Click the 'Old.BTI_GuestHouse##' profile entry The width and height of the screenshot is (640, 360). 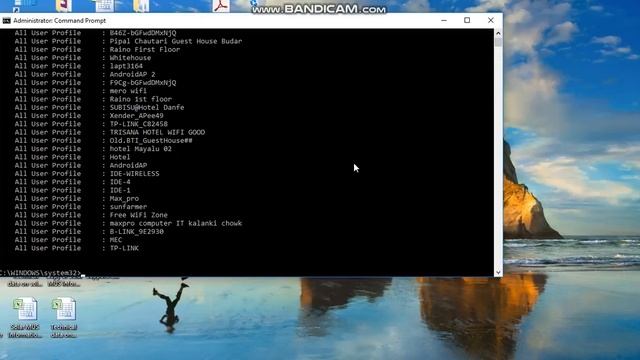[151, 140]
